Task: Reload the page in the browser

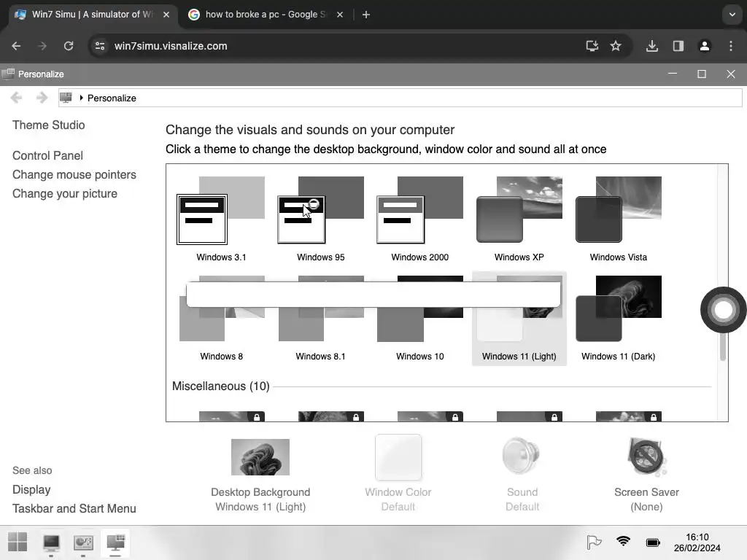Action: click(69, 46)
